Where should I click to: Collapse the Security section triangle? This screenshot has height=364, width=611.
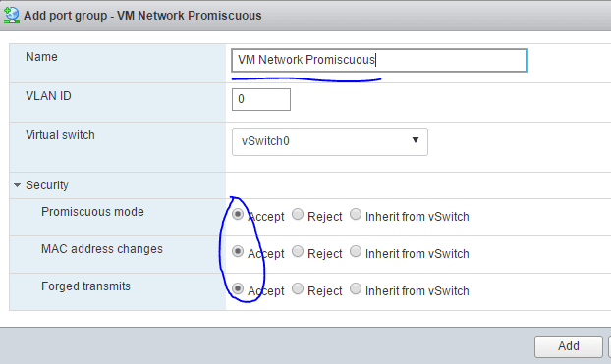pos(17,185)
